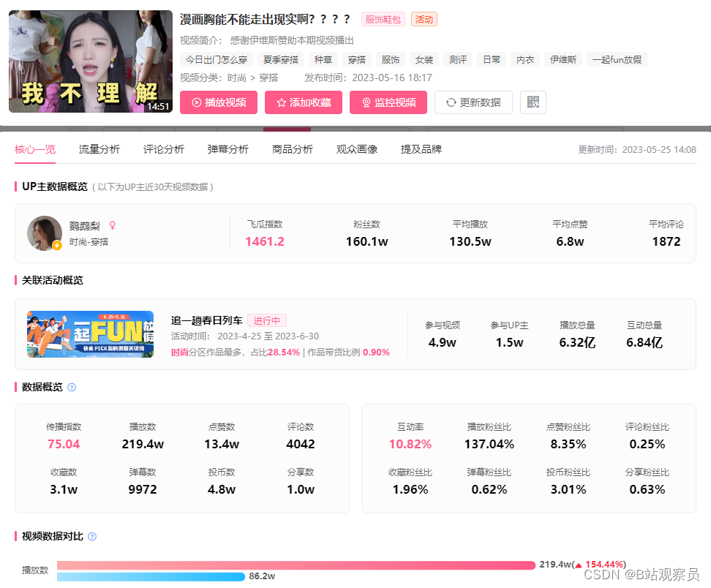Click the 监控视频 button

click(x=388, y=102)
